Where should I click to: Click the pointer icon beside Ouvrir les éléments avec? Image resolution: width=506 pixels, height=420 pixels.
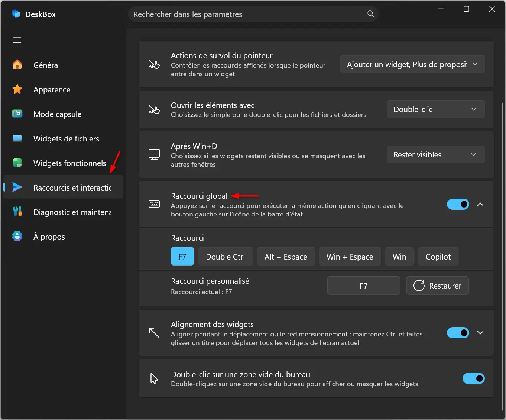pyautogui.click(x=154, y=110)
